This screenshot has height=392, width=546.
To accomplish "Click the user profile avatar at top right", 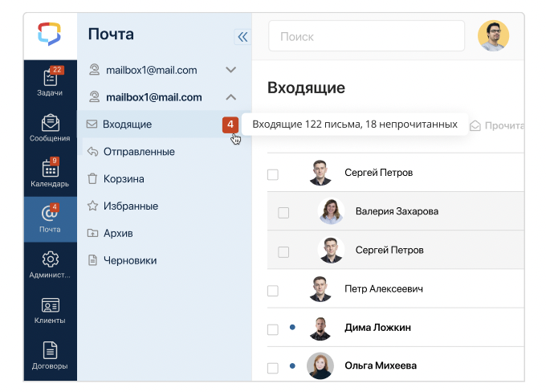I will point(493,35).
